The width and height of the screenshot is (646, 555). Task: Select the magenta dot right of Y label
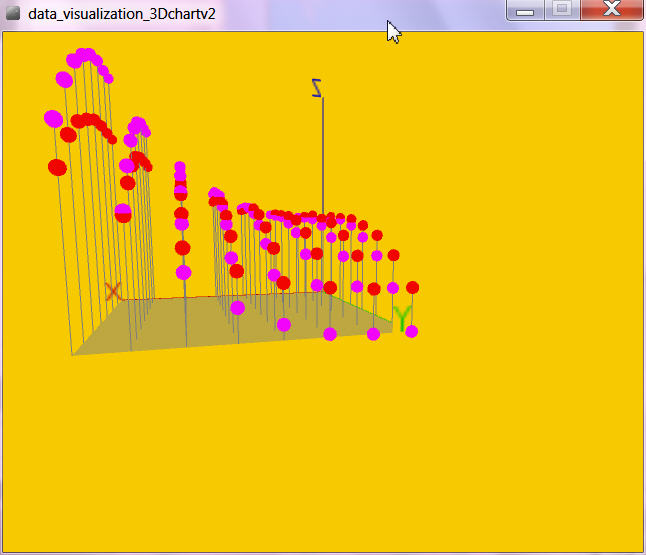[x=411, y=331]
